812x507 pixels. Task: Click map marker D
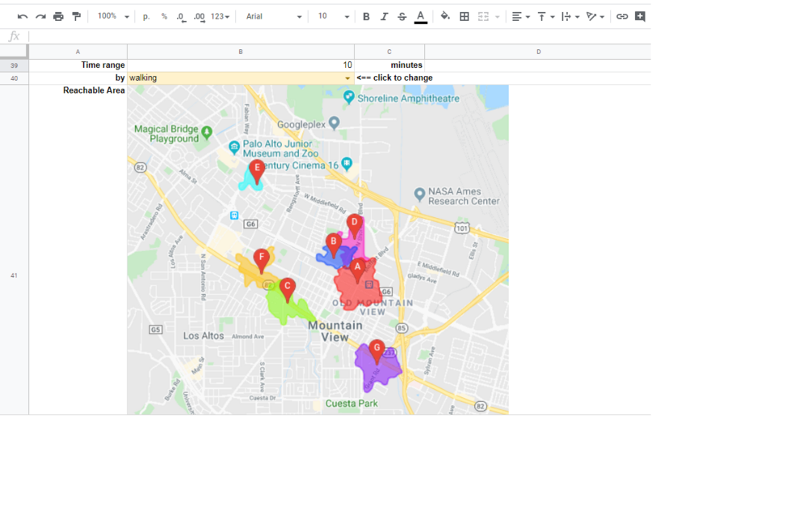[355, 225]
